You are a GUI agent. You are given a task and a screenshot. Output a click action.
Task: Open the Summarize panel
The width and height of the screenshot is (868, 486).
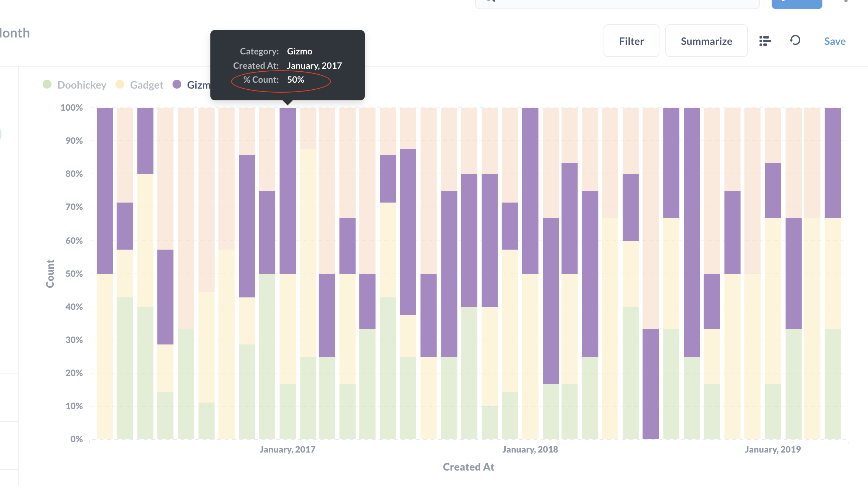(706, 41)
